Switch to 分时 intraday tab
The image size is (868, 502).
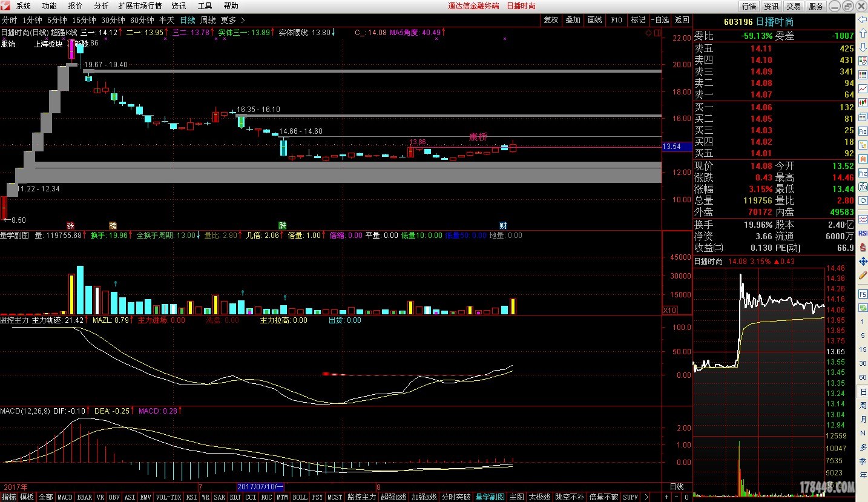click(9, 20)
